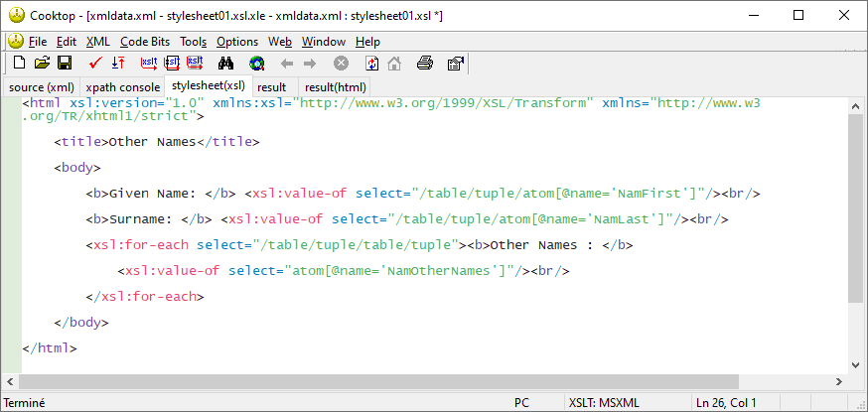Click the 'Surname:' text in code

coord(141,219)
